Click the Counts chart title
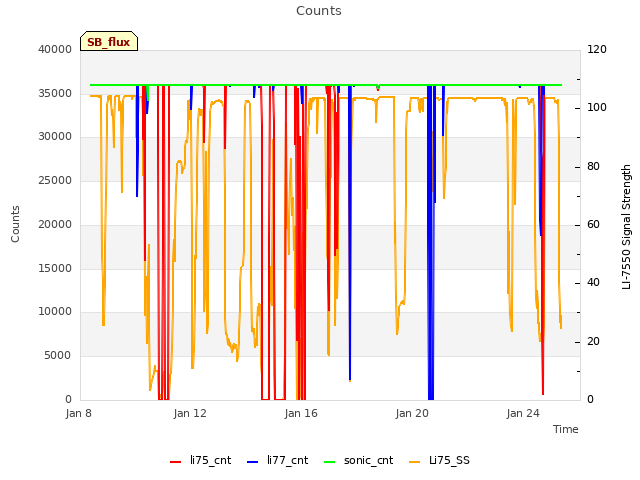The width and height of the screenshot is (640, 480). pyautogui.click(x=319, y=11)
